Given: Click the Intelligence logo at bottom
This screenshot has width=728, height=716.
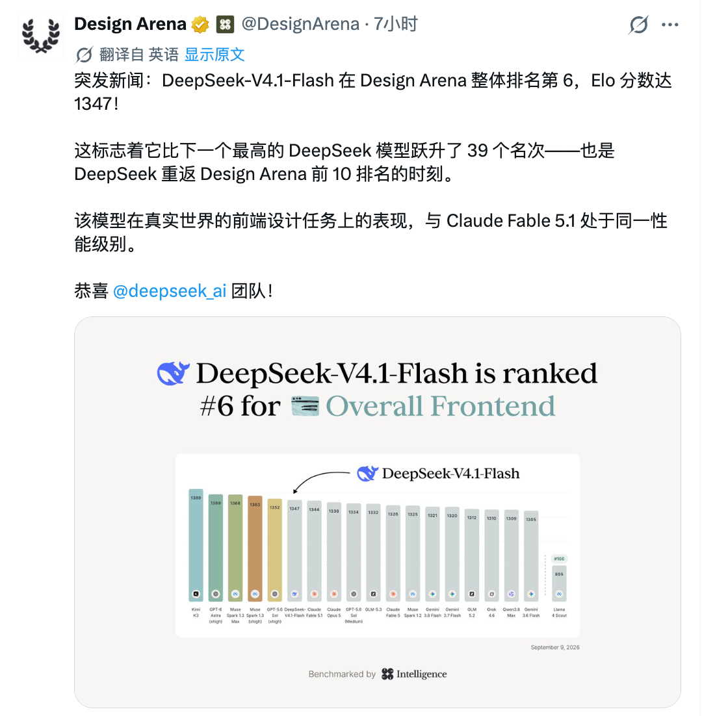Looking at the screenshot, I should (414, 674).
